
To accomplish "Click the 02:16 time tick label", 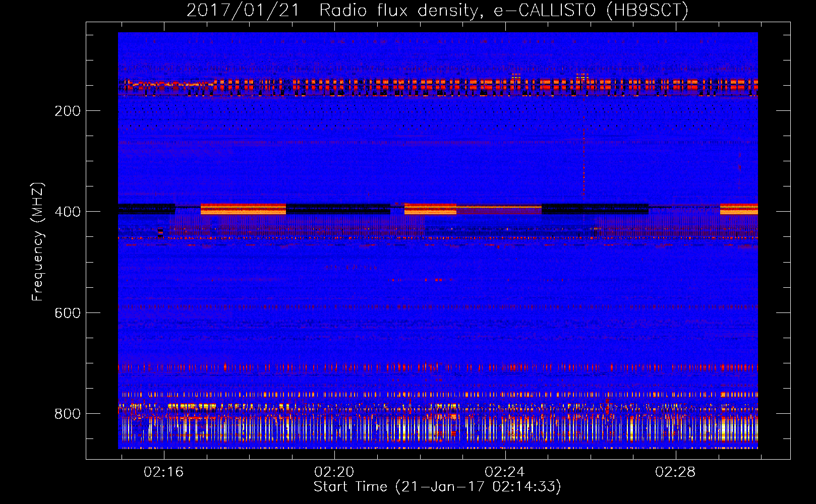I will pos(163,472).
